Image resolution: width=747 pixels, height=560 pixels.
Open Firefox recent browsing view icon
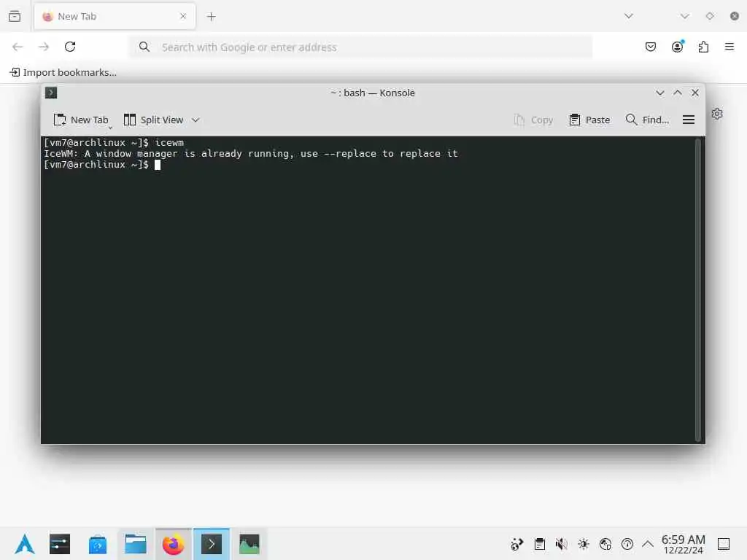tap(15, 16)
